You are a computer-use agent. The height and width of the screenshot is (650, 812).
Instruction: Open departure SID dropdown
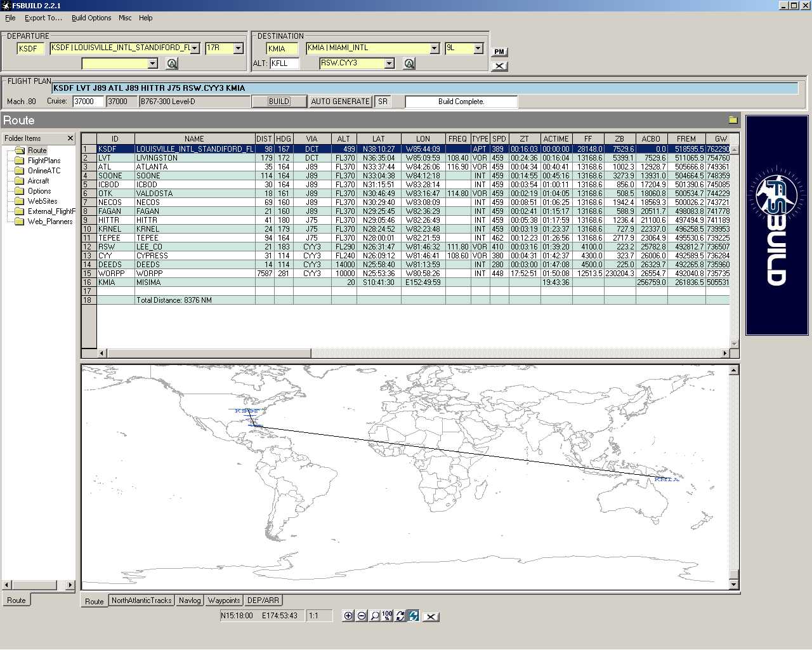pos(152,63)
